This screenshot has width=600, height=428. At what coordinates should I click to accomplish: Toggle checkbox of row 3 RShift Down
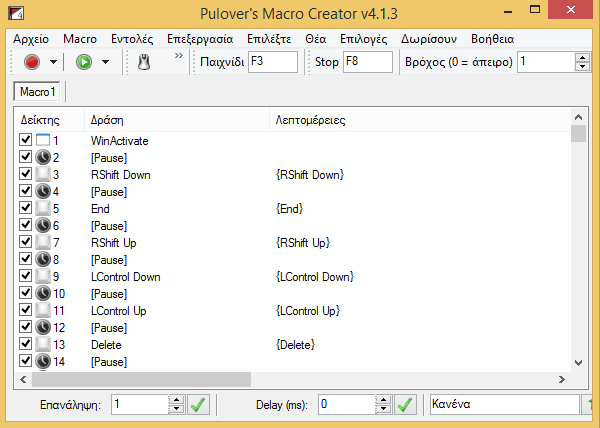(x=25, y=174)
